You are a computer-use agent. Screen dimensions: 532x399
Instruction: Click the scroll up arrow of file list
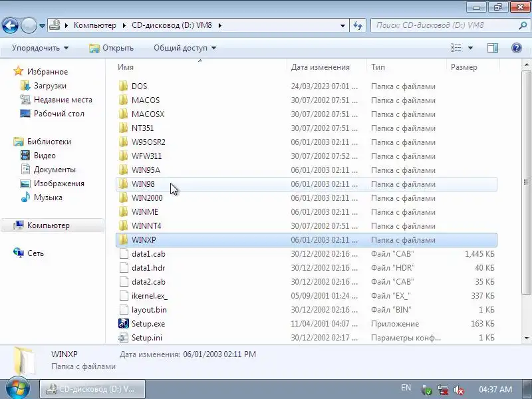[526, 64]
